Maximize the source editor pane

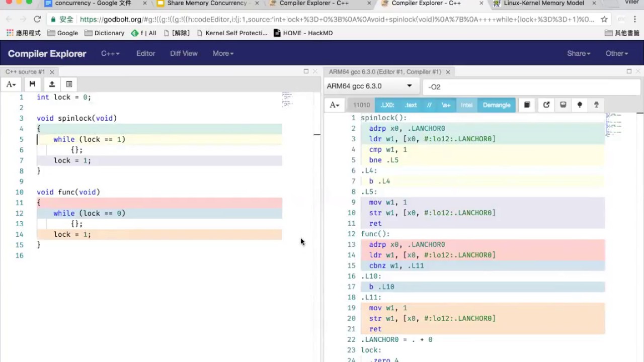click(x=306, y=71)
